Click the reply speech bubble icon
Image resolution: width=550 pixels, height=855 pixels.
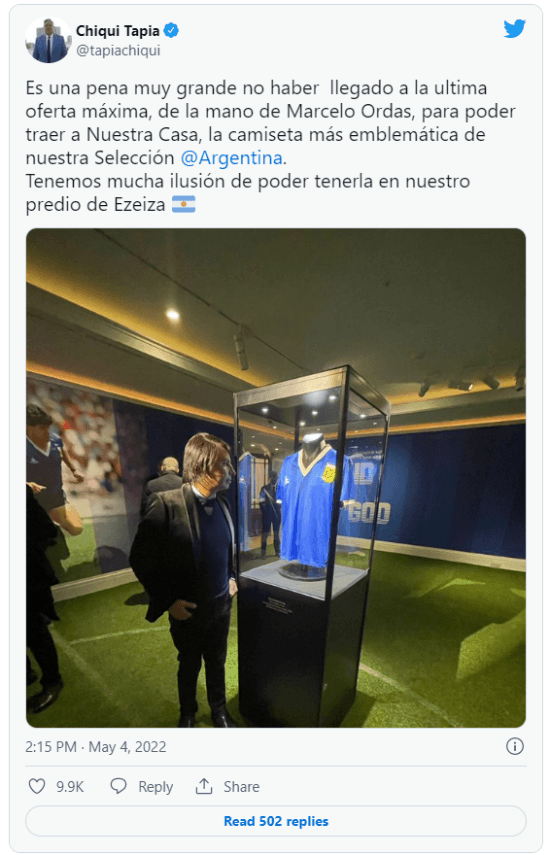118,786
